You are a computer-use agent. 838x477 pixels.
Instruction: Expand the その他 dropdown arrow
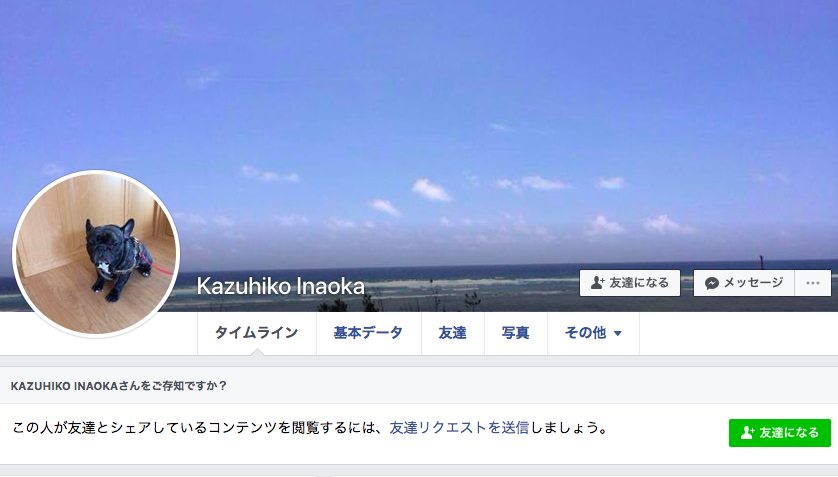pos(618,333)
